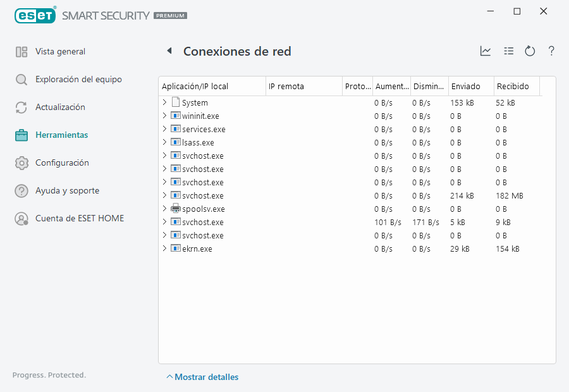Expand the wininit.exe tree entry

point(165,116)
